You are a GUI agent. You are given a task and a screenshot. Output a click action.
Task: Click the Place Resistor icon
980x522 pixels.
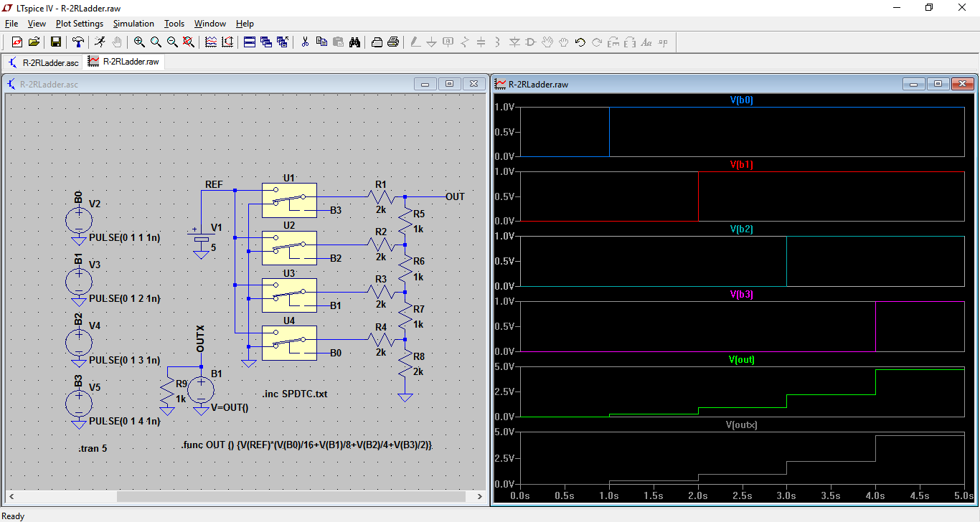[465, 42]
